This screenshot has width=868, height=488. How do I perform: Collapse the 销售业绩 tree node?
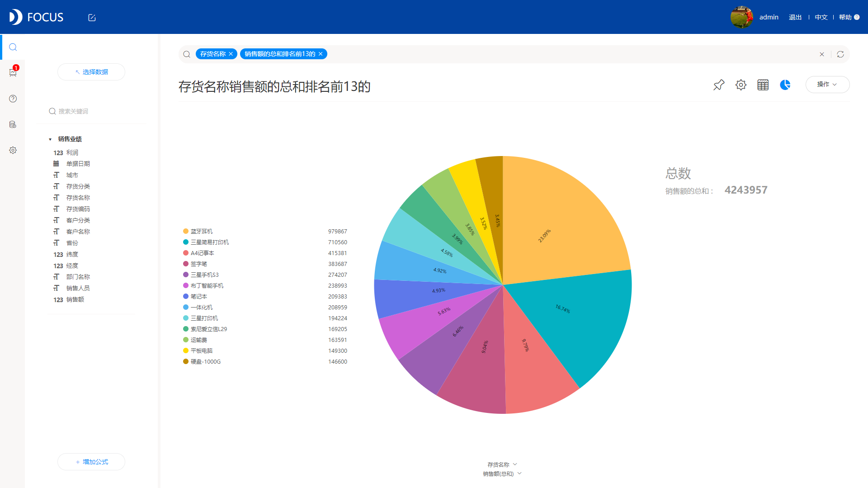click(50, 139)
